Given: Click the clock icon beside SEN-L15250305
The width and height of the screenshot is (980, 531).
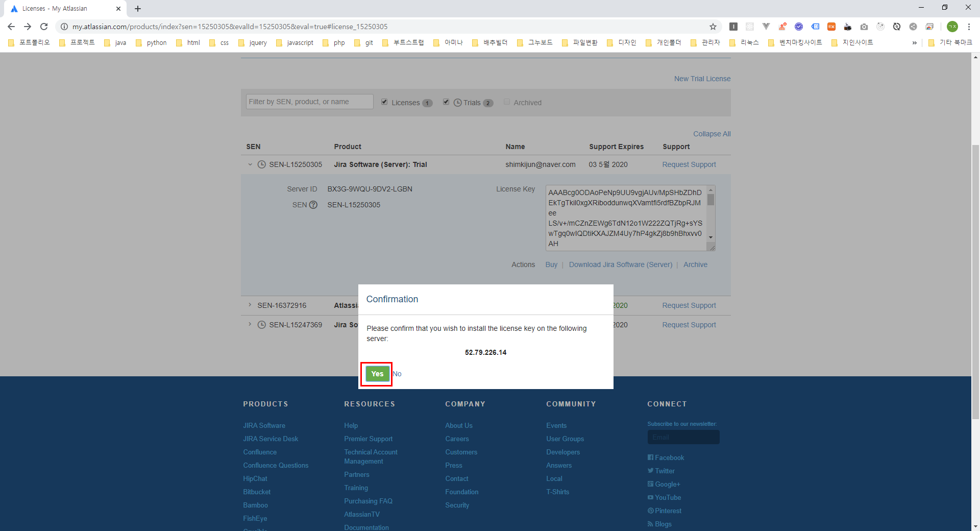Looking at the screenshot, I should point(262,164).
